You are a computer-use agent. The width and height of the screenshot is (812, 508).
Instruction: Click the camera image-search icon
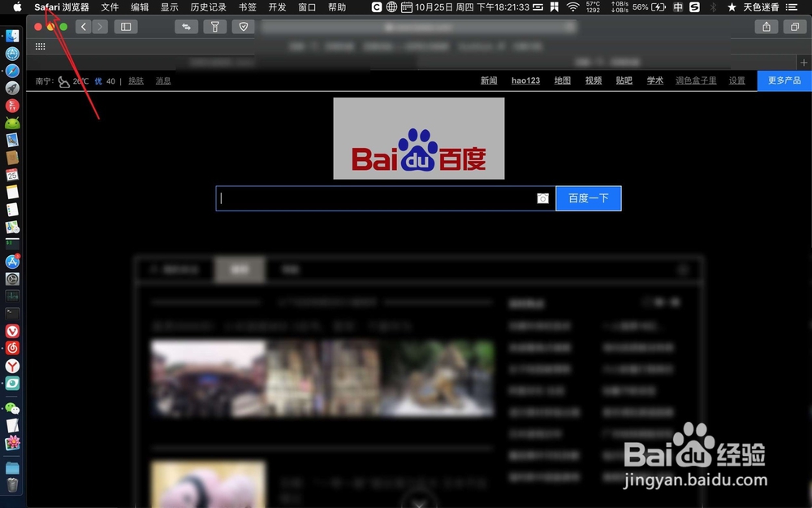coord(542,198)
